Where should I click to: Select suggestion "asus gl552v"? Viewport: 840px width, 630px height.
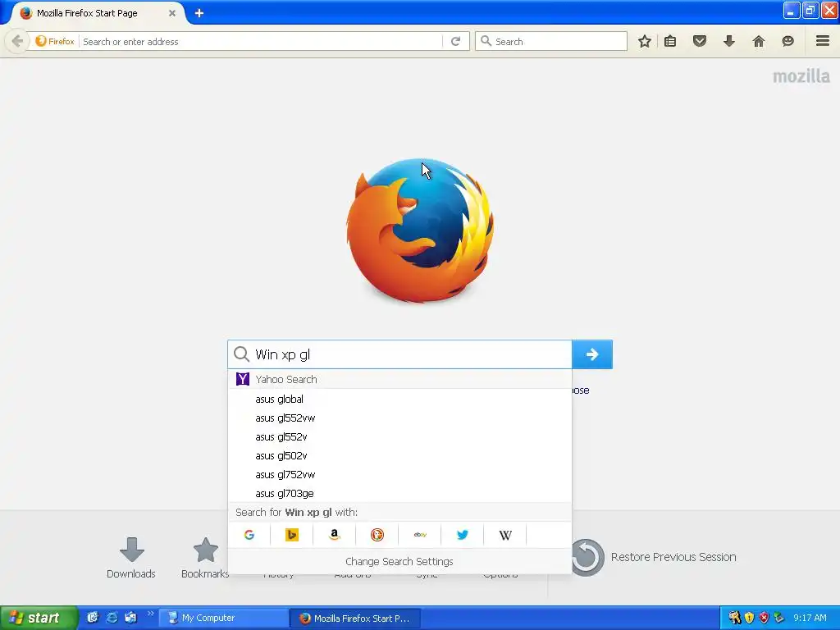click(399, 436)
